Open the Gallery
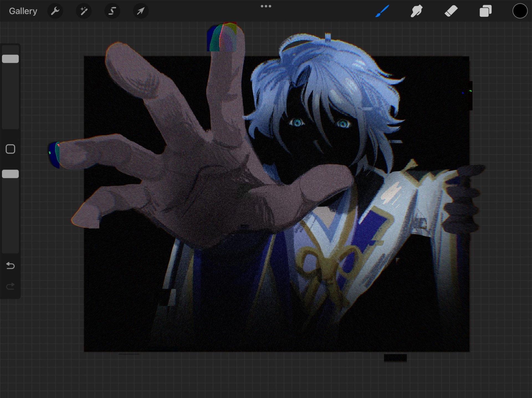Image resolution: width=532 pixels, height=398 pixels. tap(23, 11)
